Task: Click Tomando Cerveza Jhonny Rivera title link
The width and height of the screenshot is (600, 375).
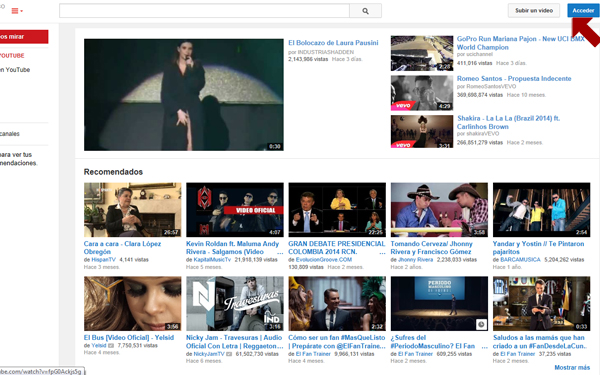Action: point(432,248)
